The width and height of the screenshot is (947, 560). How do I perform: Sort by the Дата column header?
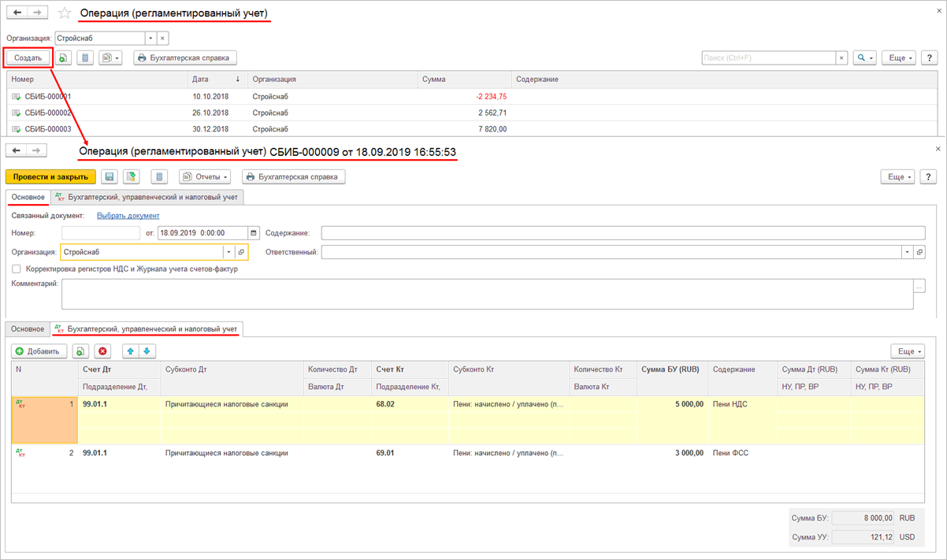tap(216, 80)
